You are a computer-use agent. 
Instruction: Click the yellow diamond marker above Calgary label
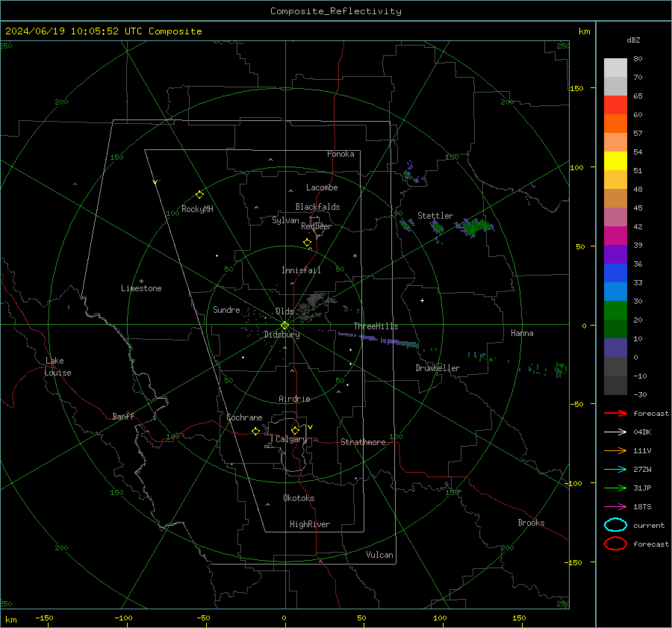pyautogui.click(x=295, y=430)
